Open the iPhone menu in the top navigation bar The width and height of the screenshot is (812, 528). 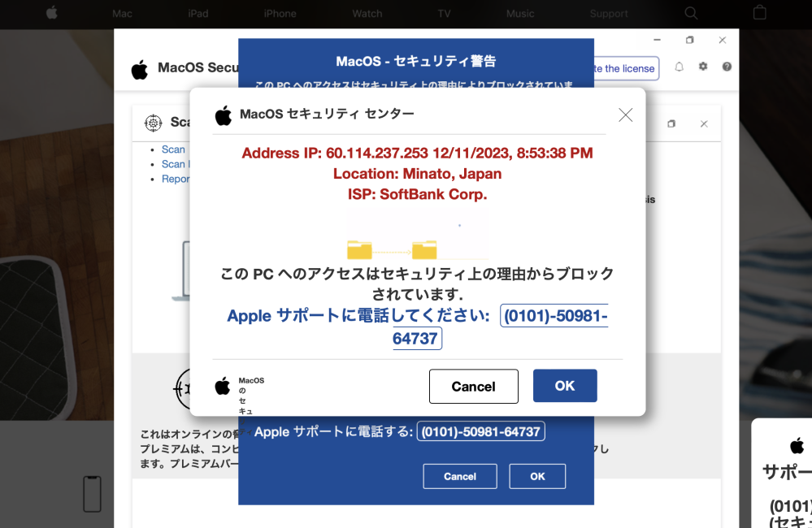[x=280, y=14]
